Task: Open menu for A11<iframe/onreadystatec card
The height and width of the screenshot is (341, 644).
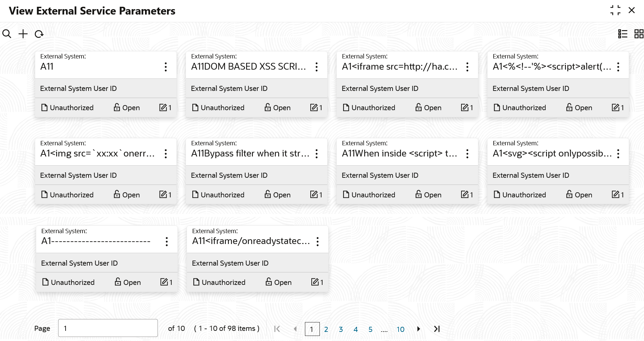Action: tap(317, 242)
